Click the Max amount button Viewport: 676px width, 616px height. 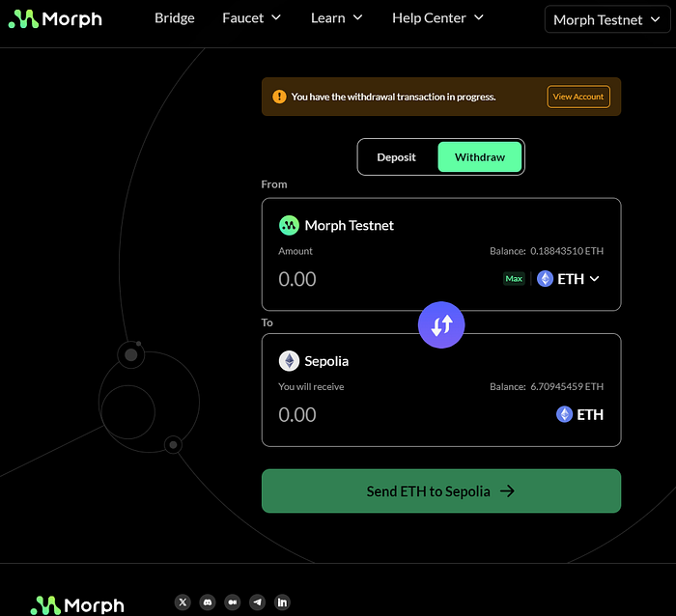(514, 278)
